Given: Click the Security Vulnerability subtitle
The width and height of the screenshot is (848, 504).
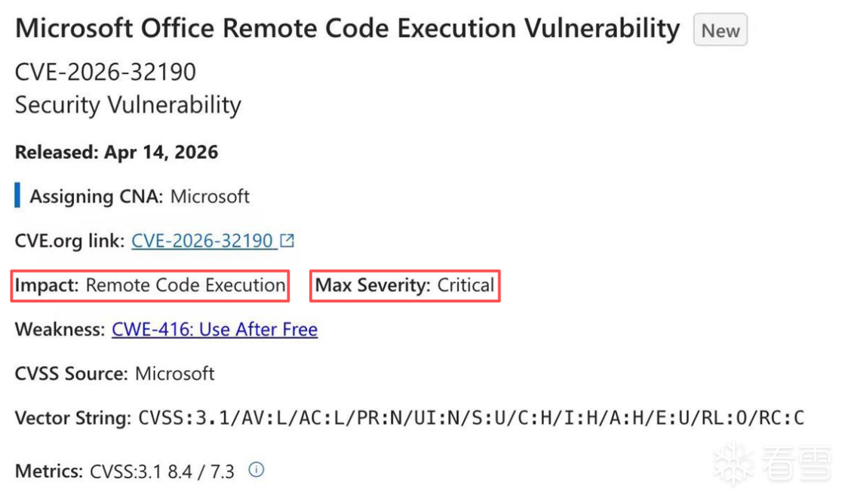Looking at the screenshot, I should [128, 104].
